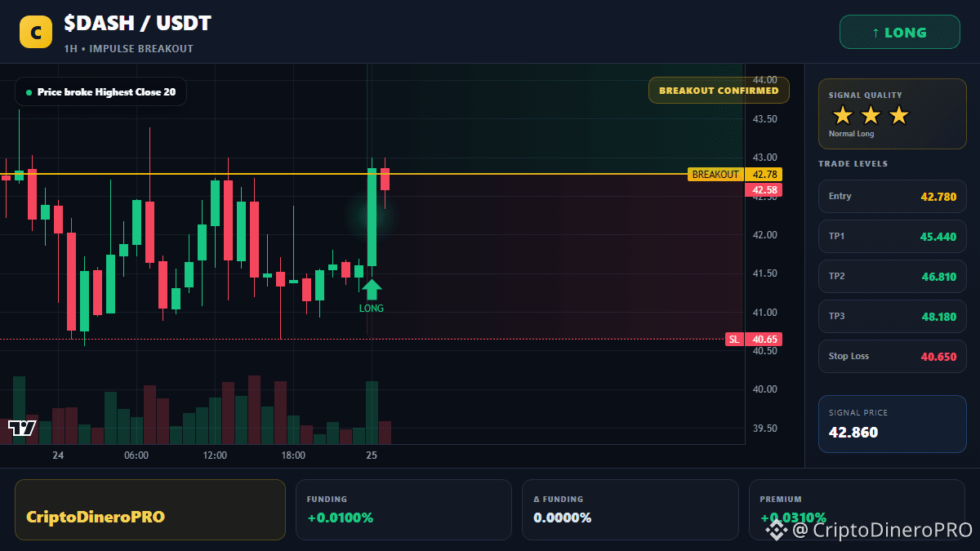Select the TP1 45.440 row
Image resolution: width=980 pixels, height=551 pixels.
(893, 237)
